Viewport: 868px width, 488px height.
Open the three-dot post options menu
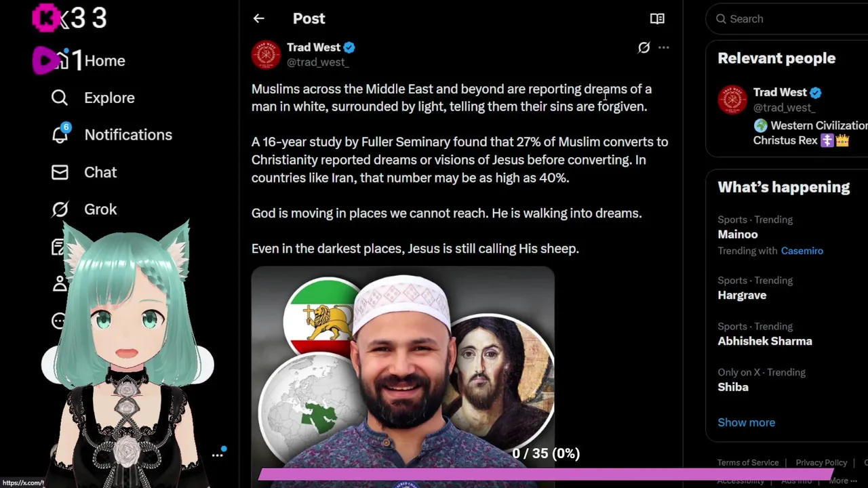664,47
